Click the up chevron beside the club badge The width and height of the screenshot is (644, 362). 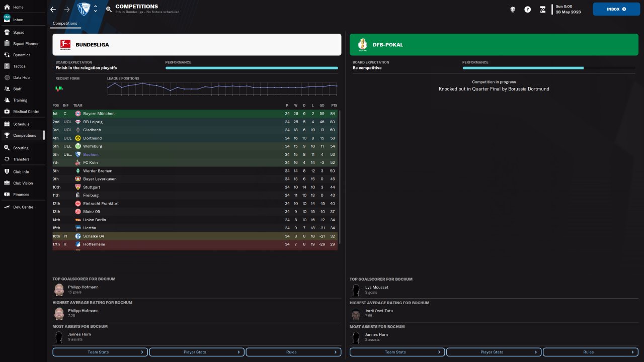(96, 7)
